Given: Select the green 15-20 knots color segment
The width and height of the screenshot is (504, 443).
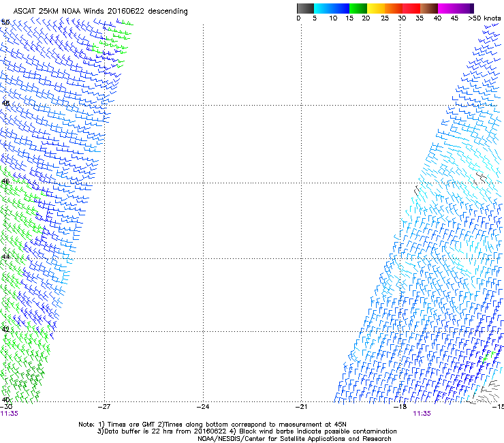Looking at the screenshot, I should point(358,8).
